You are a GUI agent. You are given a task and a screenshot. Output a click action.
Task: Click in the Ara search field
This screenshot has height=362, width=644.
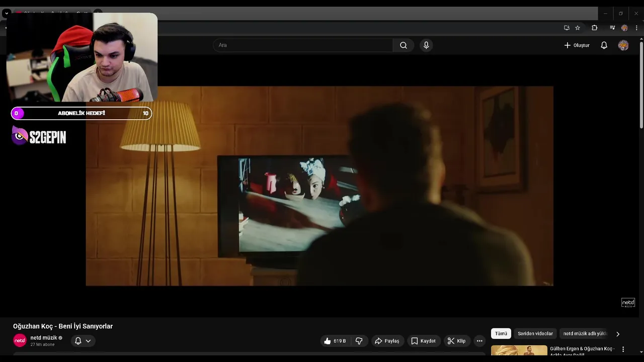coord(303,45)
